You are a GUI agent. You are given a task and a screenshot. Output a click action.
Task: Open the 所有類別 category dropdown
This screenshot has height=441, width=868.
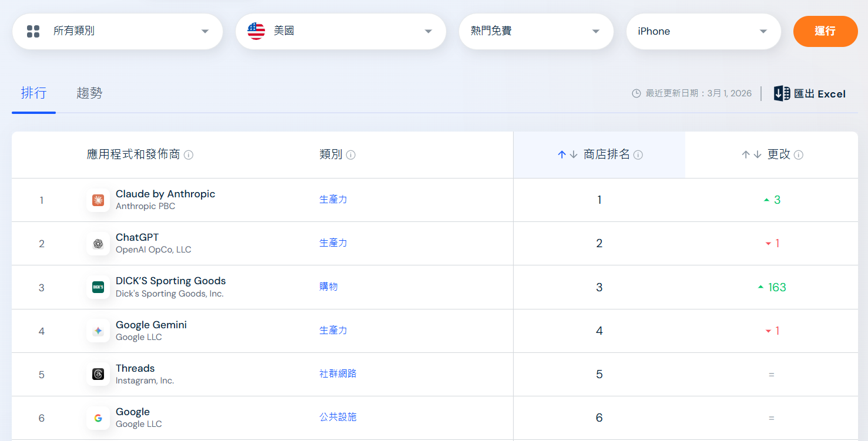coord(118,31)
